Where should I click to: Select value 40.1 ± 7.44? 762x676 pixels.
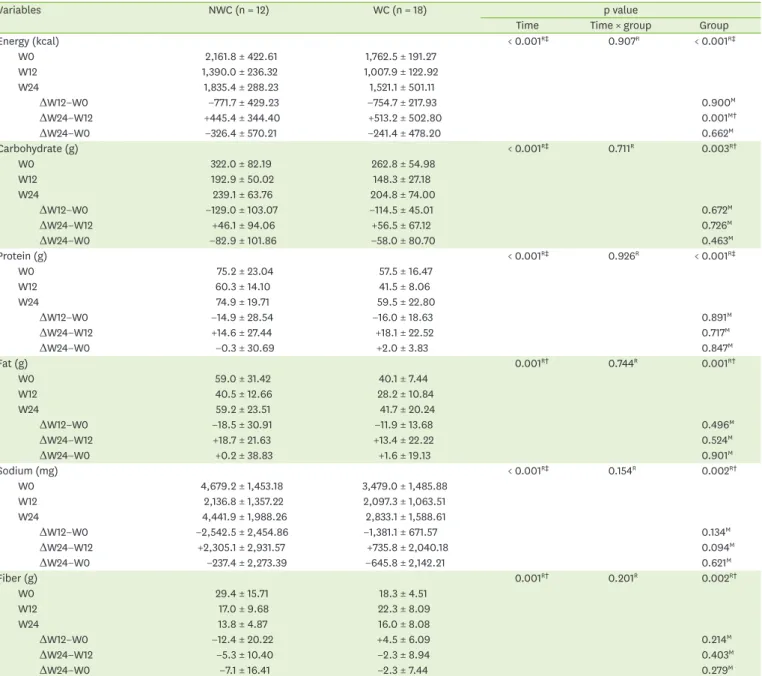tap(403, 379)
